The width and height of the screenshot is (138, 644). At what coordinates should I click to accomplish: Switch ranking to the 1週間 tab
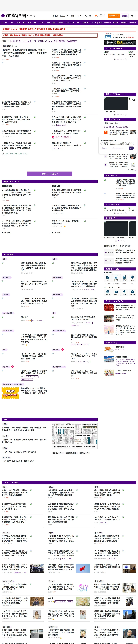click(x=111, y=123)
